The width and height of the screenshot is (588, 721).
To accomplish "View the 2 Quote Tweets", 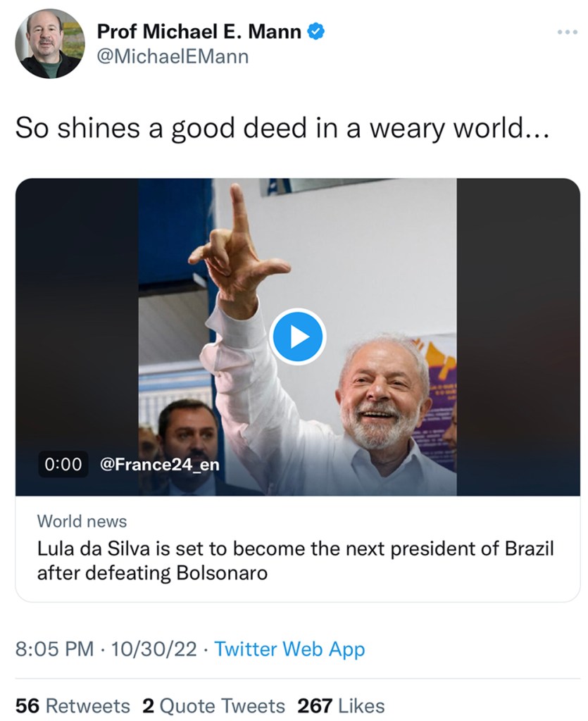I will point(213,706).
